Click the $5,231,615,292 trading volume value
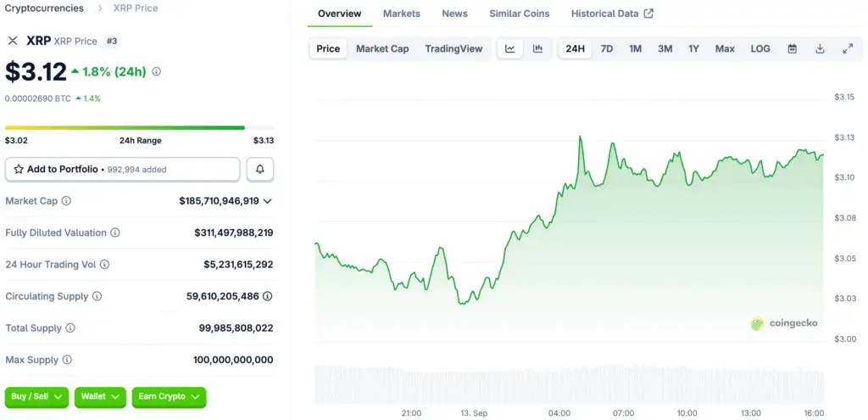The image size is (868, 420). click(238, 264)
